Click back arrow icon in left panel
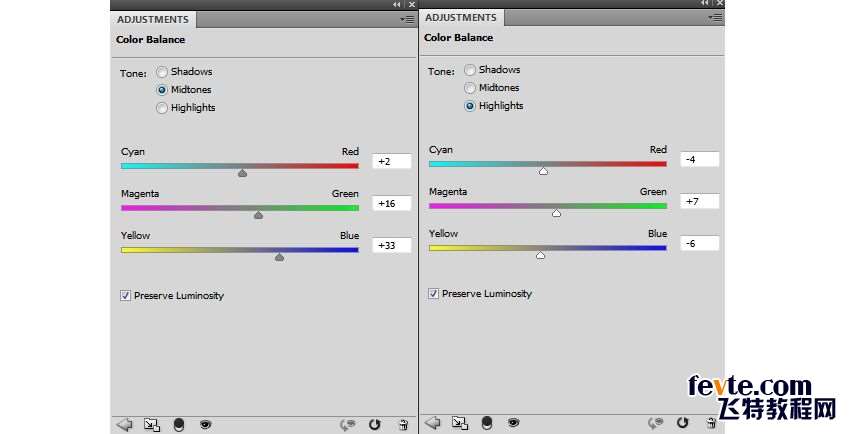The height and width of the screenshot is (434, 850). 125,424
